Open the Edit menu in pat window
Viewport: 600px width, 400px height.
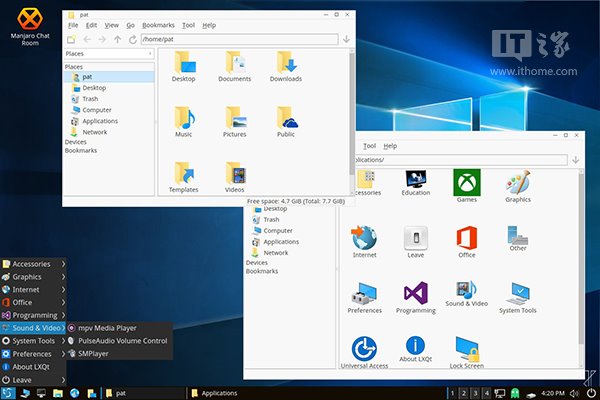(91, 25)
